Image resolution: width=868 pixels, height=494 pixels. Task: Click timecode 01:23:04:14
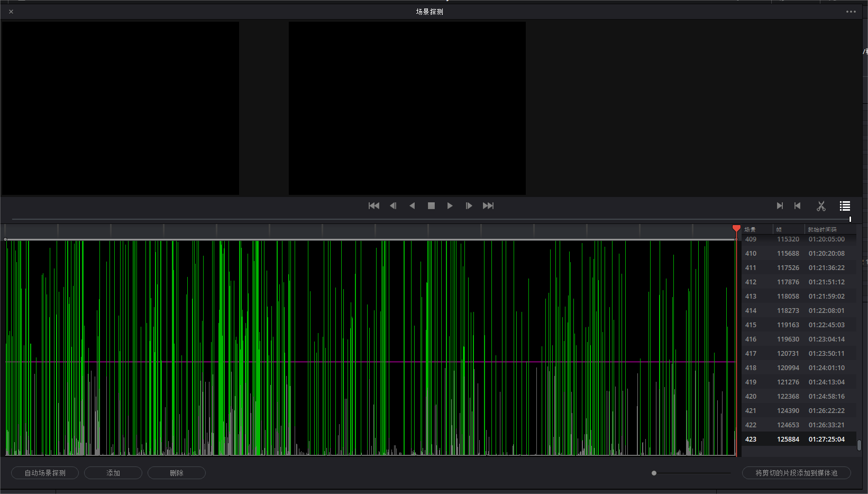tap(827, 339)
